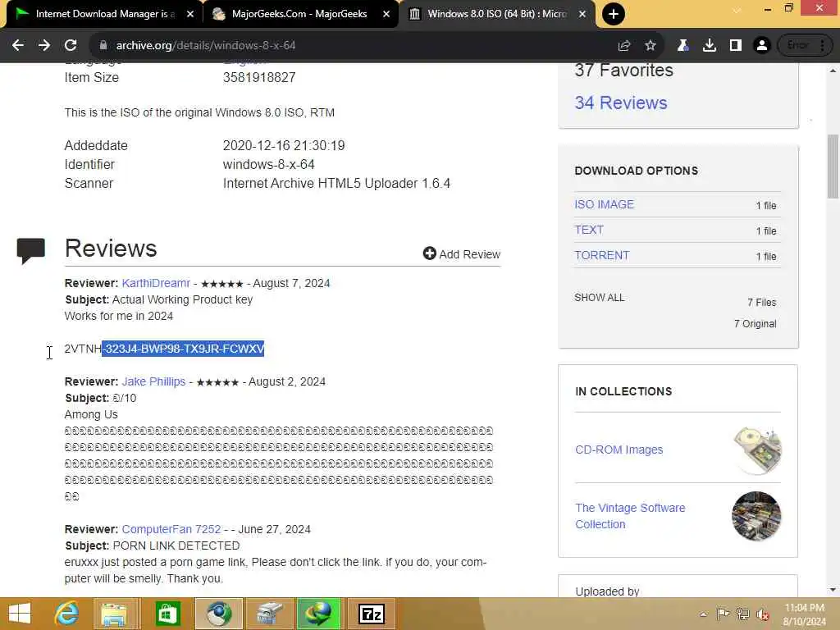
Task: Click the Item Size value 3581918827
Action: [259, 78]
